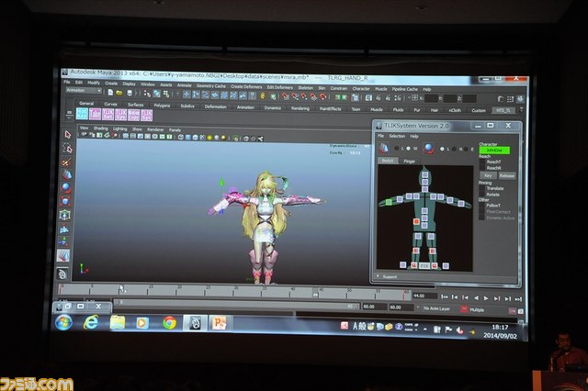
Task: Open the Create Deformers menu
Action: 246,86
